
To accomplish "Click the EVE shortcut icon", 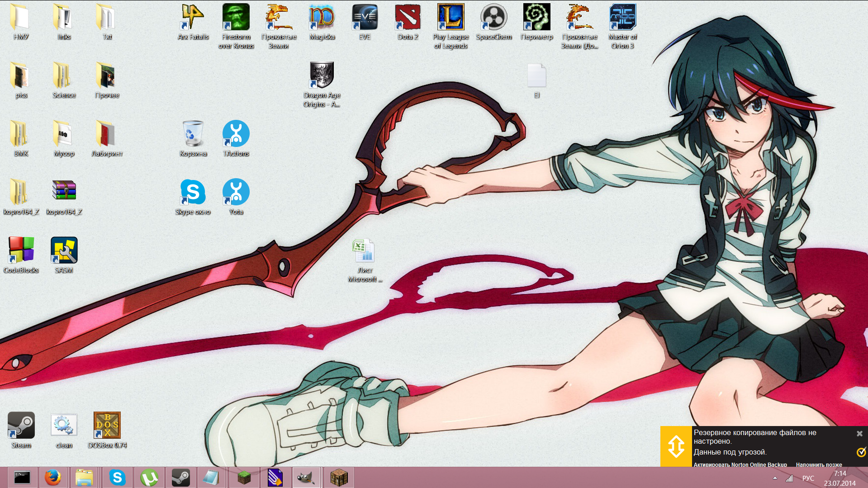I will coord(365,22).
